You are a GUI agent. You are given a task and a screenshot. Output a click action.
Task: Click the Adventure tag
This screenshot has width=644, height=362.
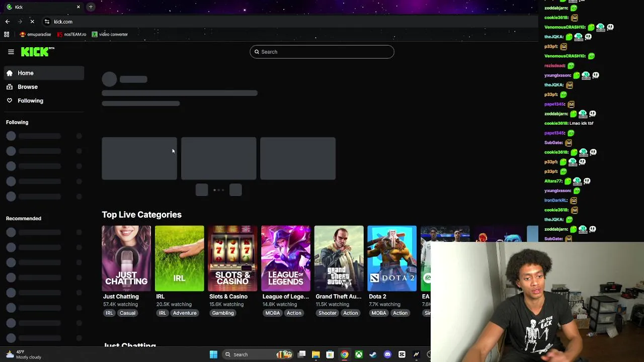click(x=185, y=313)
